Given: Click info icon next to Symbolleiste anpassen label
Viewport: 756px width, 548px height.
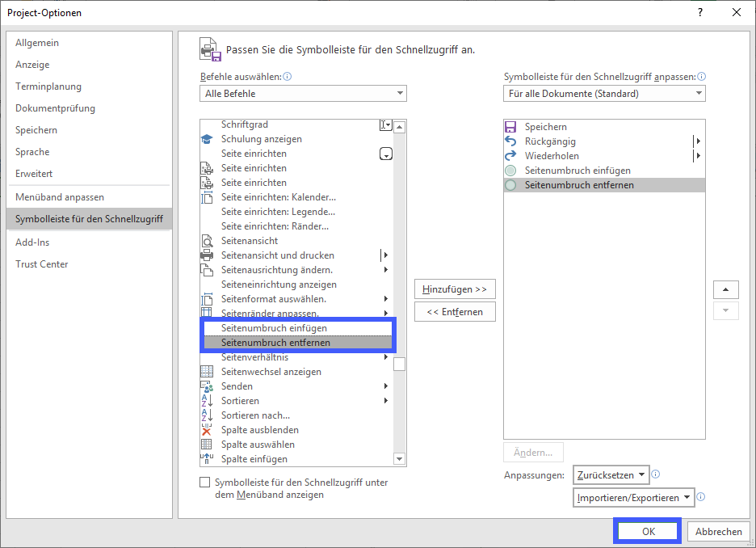Looking at the screenshot, I should (x=702, y=76).
